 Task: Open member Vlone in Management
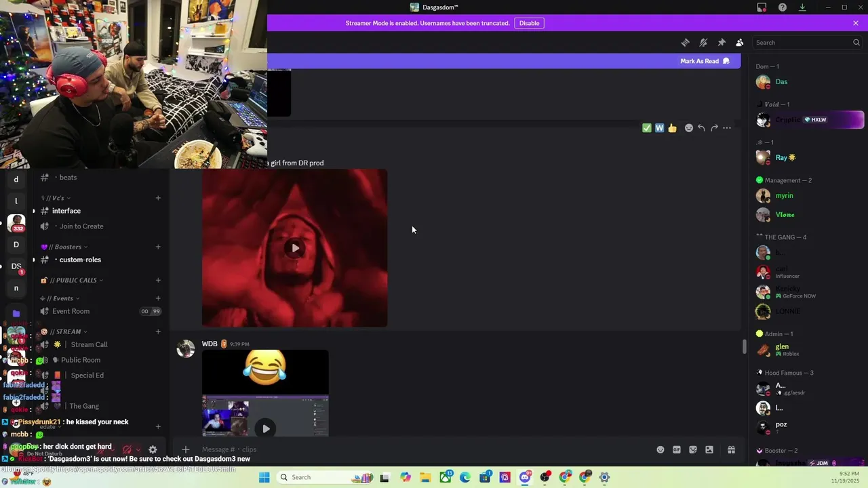807,214
